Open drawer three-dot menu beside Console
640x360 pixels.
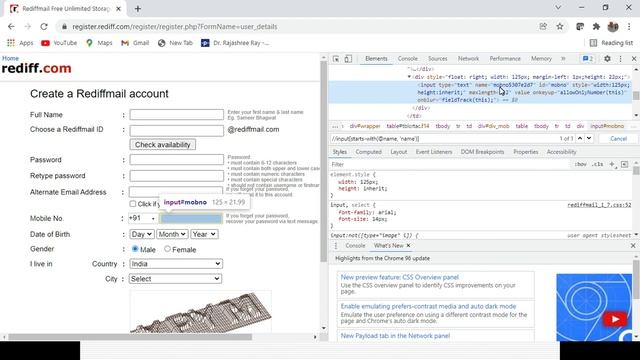(x=336, y=246)
